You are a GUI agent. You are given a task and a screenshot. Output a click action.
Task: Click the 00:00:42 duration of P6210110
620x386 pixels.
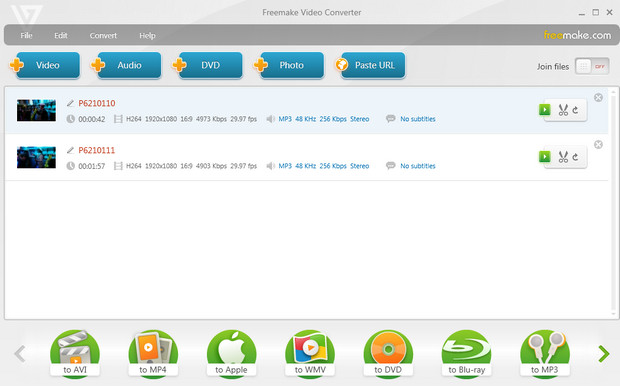tap(92, 119)
